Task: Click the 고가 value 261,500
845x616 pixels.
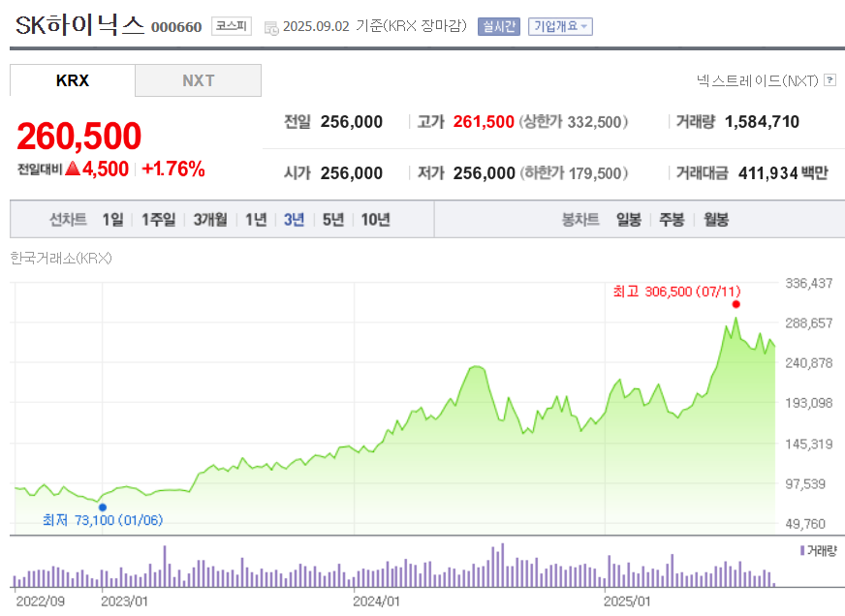Action: tap(484, 122)
